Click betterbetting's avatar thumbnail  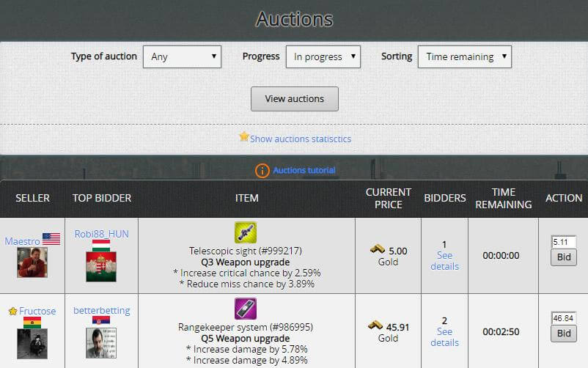tap(101, 342)
